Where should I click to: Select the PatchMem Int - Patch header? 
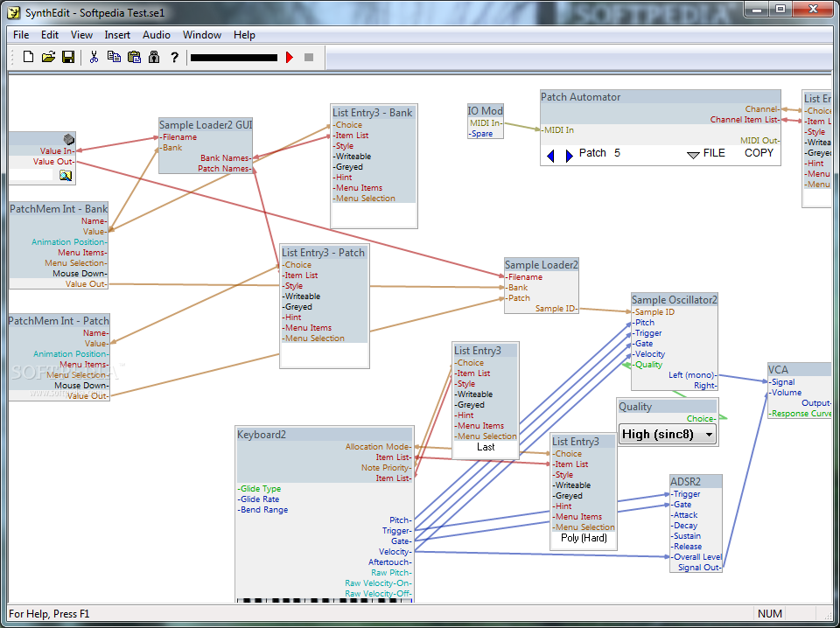[x=59, y=321]
